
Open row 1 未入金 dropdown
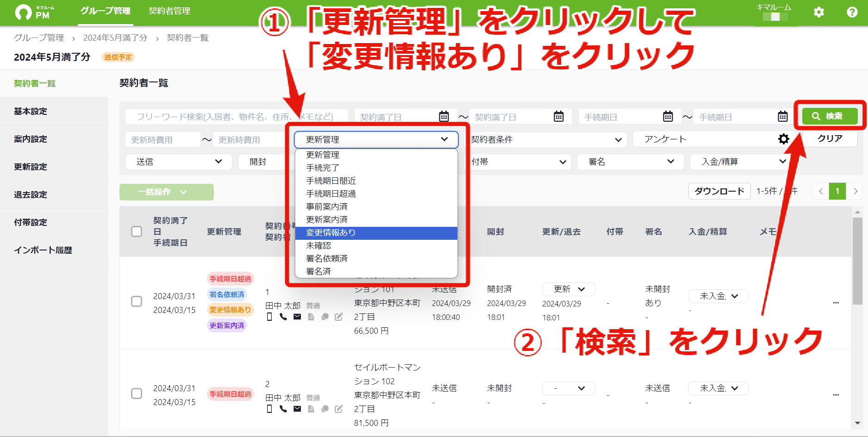pos(718,296)
